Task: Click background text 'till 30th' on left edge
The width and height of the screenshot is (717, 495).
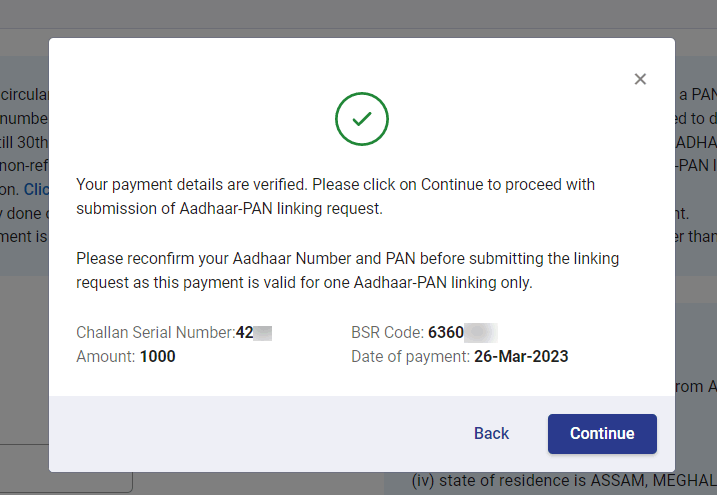Action: (x=24, y=142)
